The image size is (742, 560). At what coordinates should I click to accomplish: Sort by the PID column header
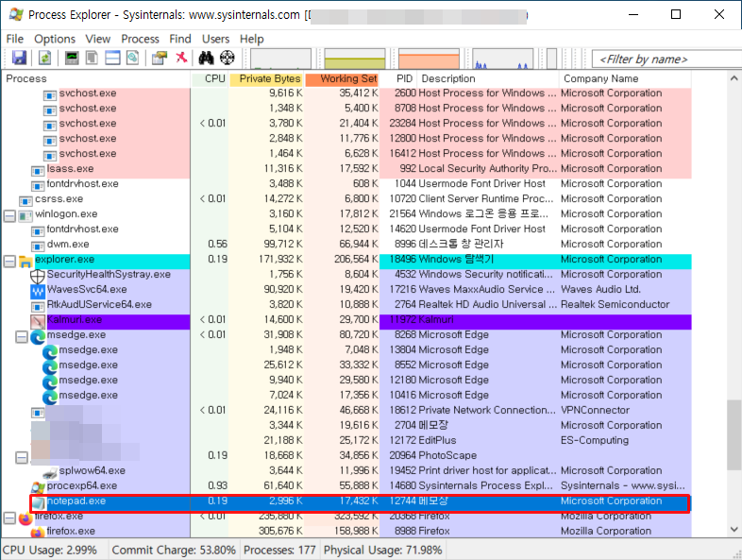[x=398, y=78]
